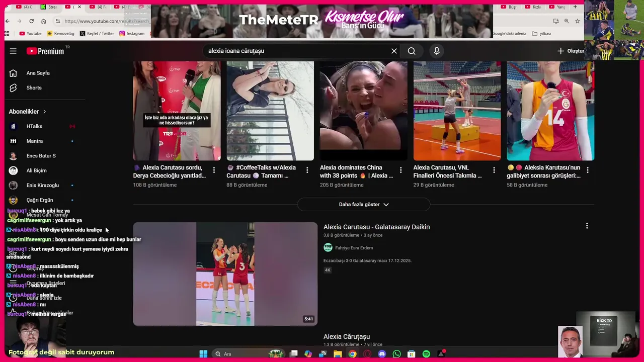Zoom icon in the address bar
The height and width of the screenshot is (362, 644).
click(567, 21)
